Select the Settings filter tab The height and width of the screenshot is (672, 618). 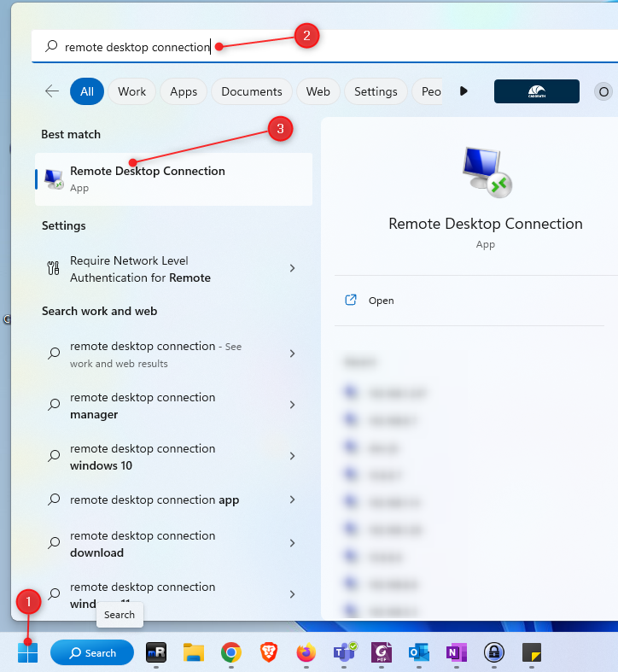376,91
